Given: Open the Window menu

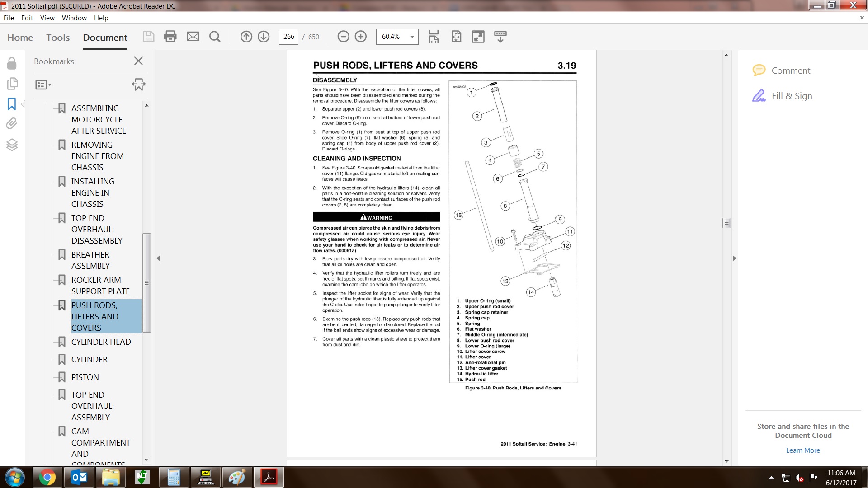Looking at the screenshot, I should pos(74,18).
